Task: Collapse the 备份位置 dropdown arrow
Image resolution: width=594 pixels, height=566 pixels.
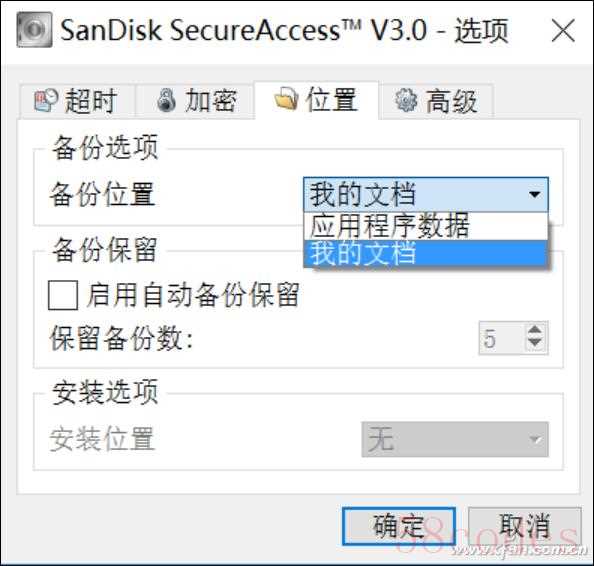Action: point(535,194)
